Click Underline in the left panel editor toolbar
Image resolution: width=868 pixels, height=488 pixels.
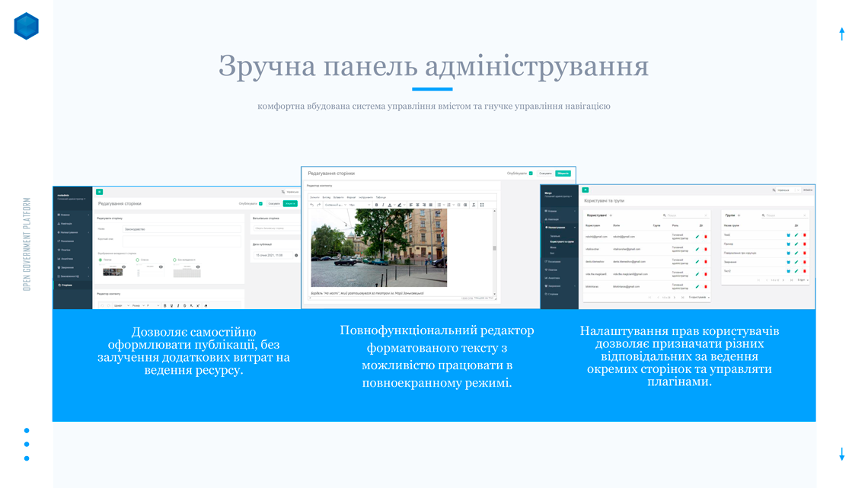[x=171, y=305]
